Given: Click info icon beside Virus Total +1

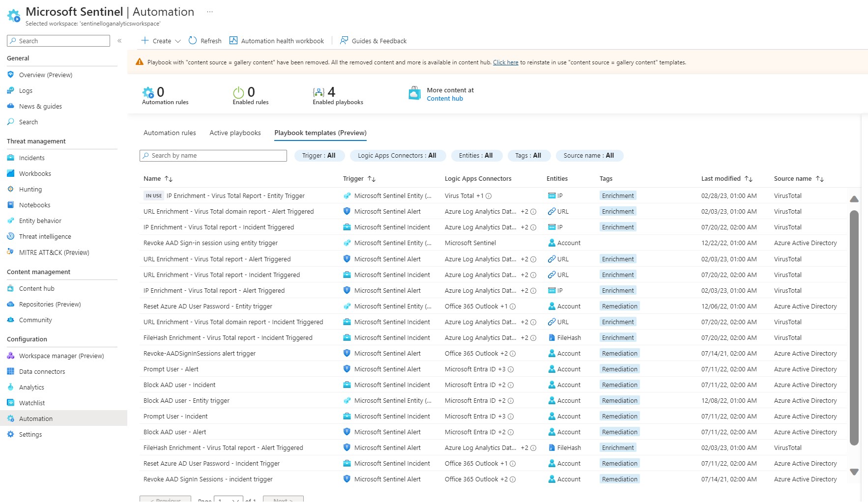Looking at the screenshot, I should tap(489, 196).
